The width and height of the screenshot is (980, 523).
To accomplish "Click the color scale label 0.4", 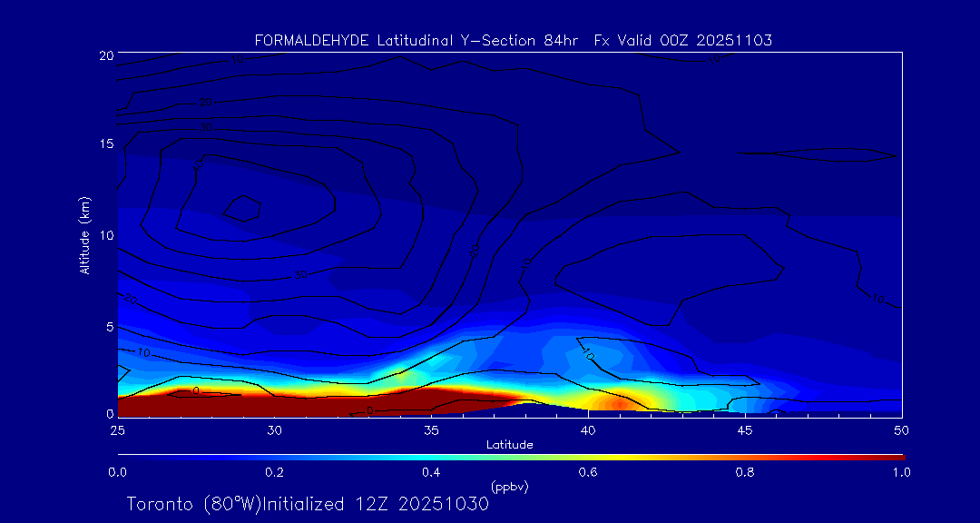I will point(431,473).
